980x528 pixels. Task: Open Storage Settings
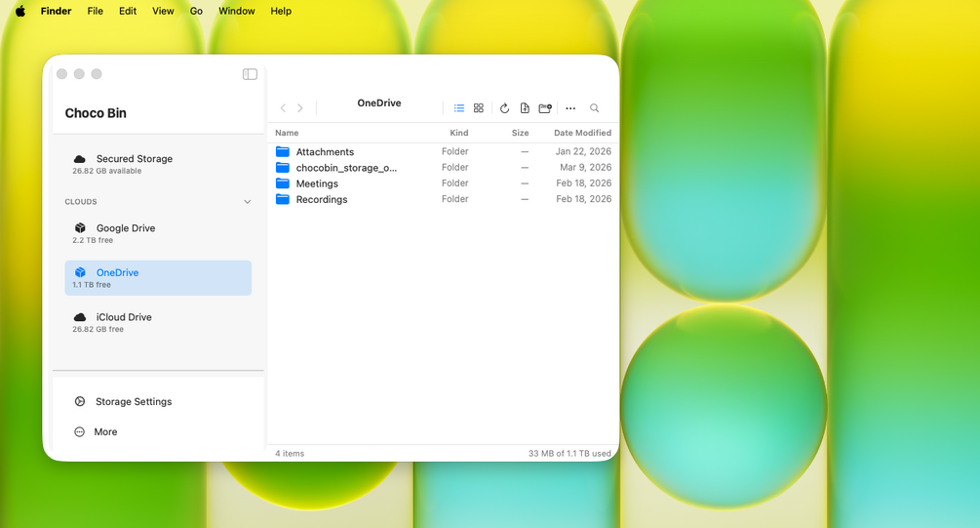coord(134,402)
